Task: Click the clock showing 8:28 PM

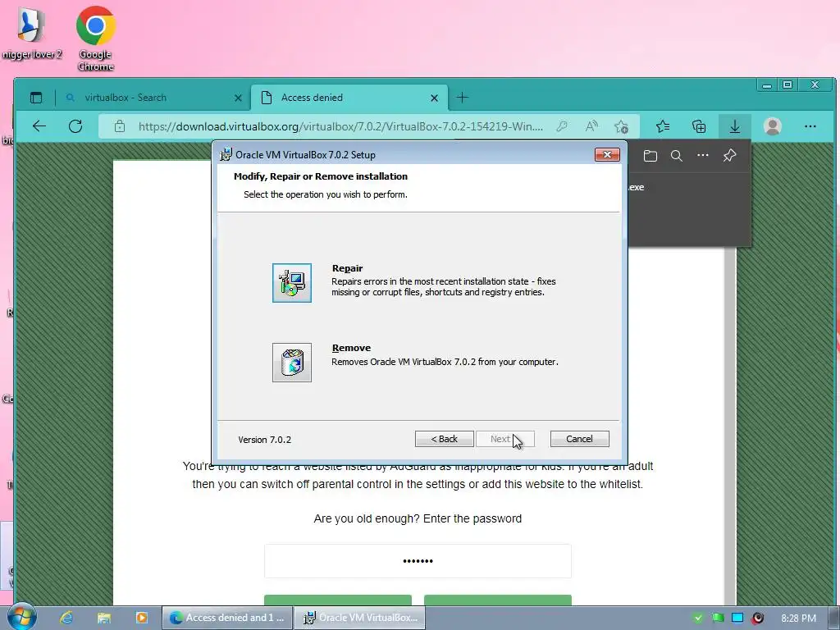Action: pyautogui.click(x=798, y=618)
